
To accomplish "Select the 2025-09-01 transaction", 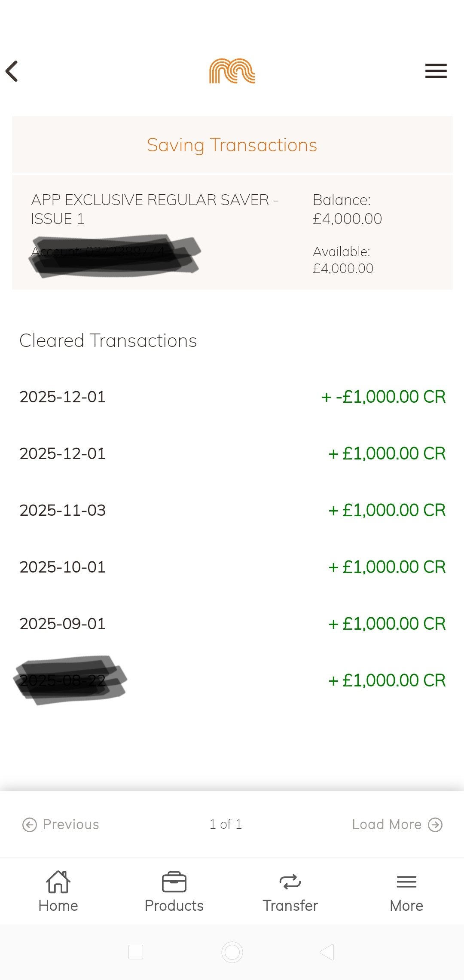I will coord(232,624).
